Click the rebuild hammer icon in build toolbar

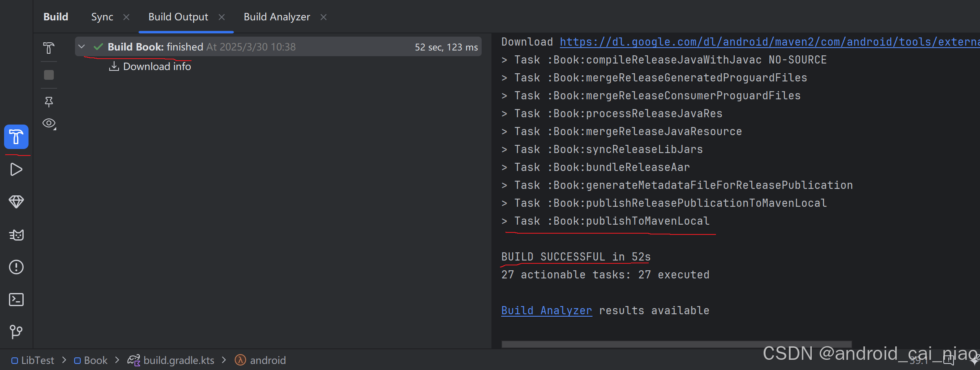tap(49, 48)
